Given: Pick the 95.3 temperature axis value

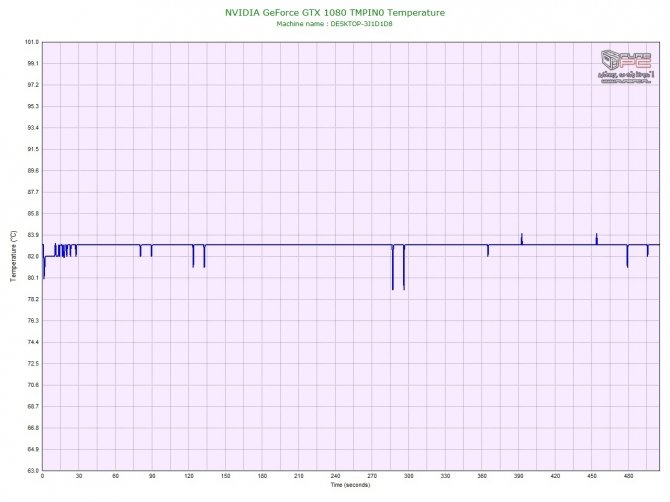Looking at the screenshot, I should 32,106.
